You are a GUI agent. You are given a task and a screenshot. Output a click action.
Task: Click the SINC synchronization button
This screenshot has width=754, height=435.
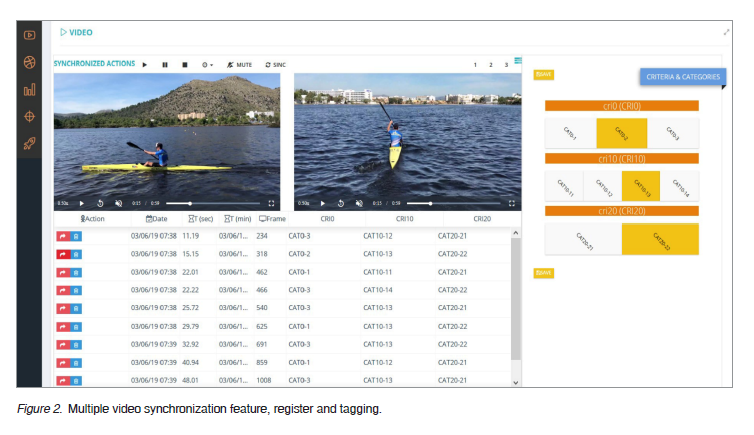(x=276, y=64)
